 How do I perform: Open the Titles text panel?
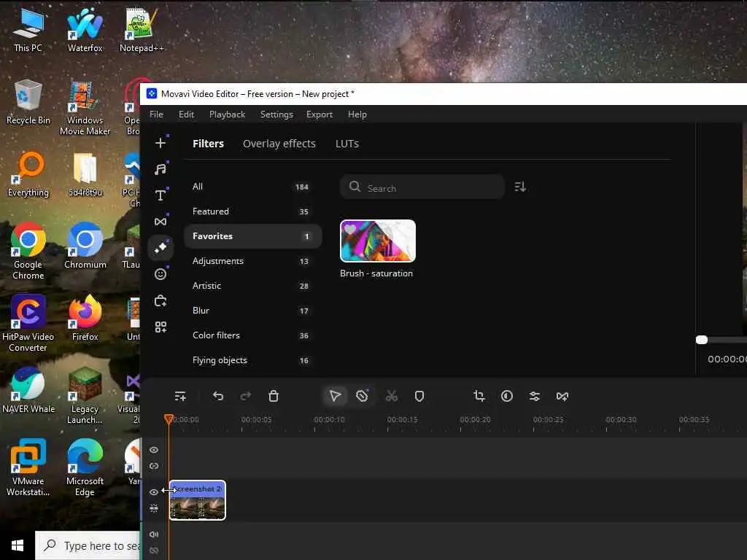[x=160, y=195]
